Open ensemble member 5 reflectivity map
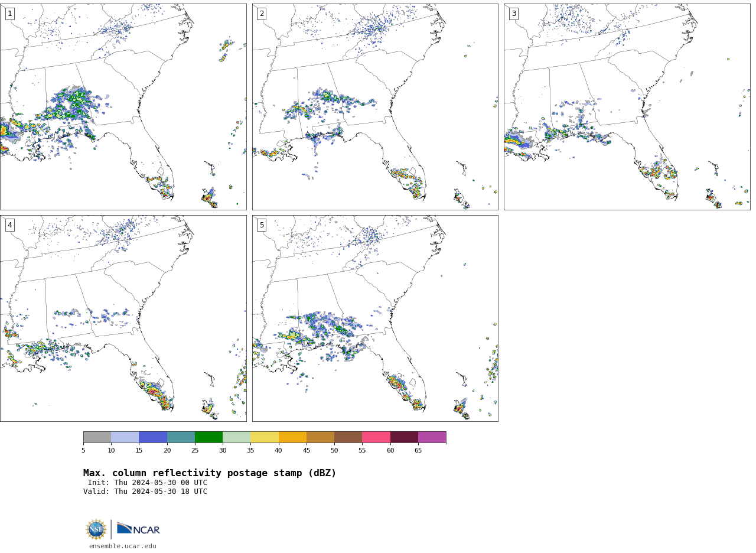Screen dimensions: 756x553 click(x=375, y=318)
